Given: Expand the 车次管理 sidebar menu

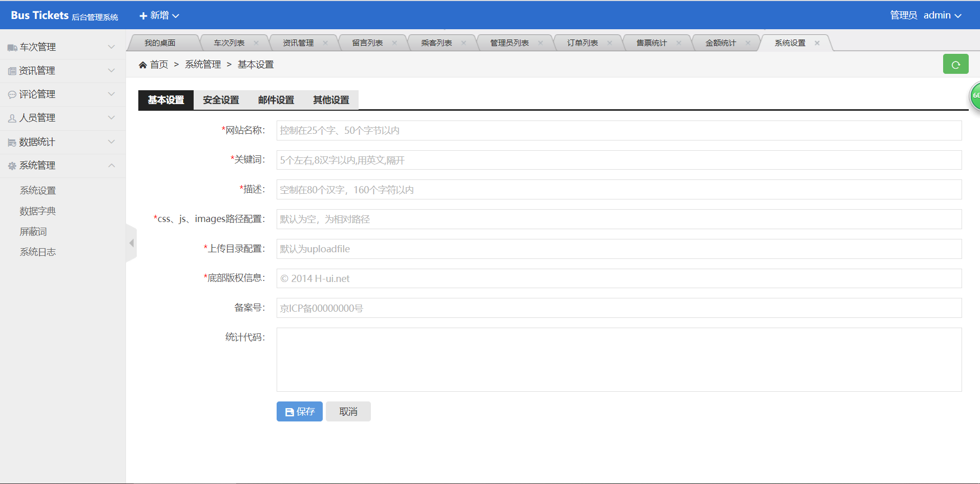Looking at the screenshot, I should pyautogui.click(x=62, y=47).
